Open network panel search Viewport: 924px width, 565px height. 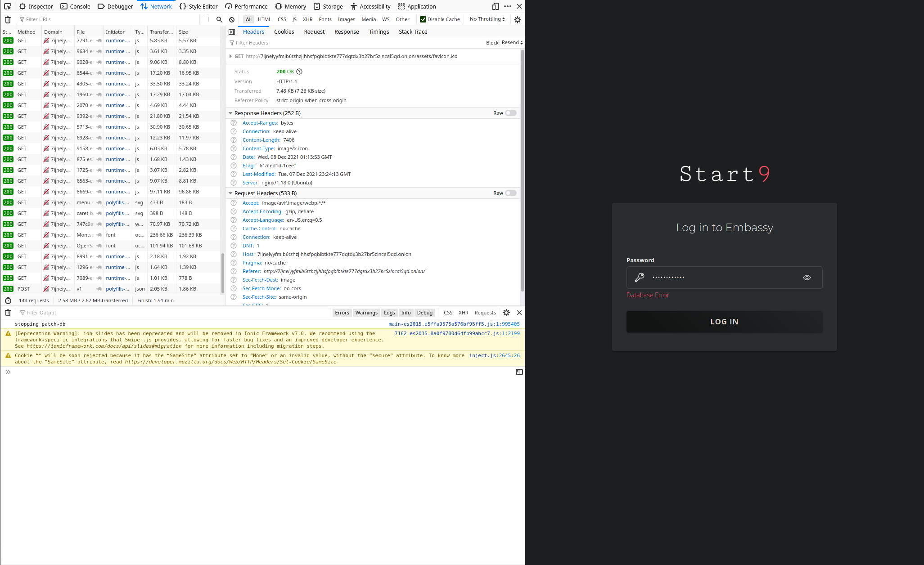pos(219,19)
